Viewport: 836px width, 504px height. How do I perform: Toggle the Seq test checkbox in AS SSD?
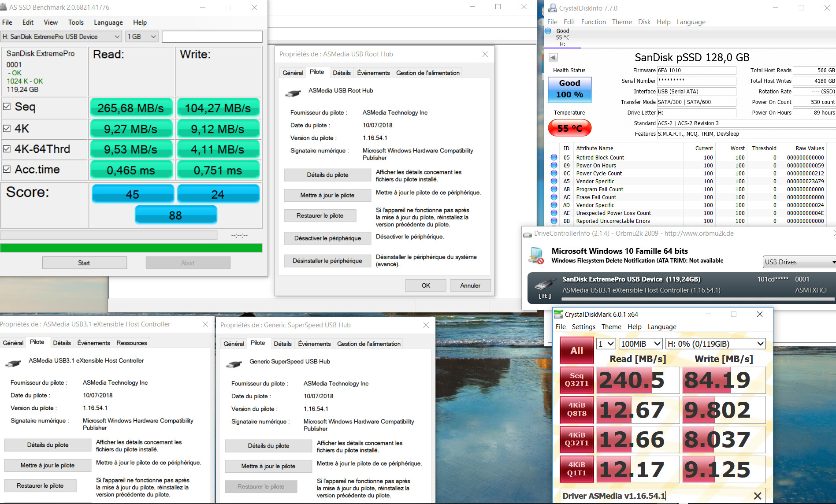pos(7,106)
